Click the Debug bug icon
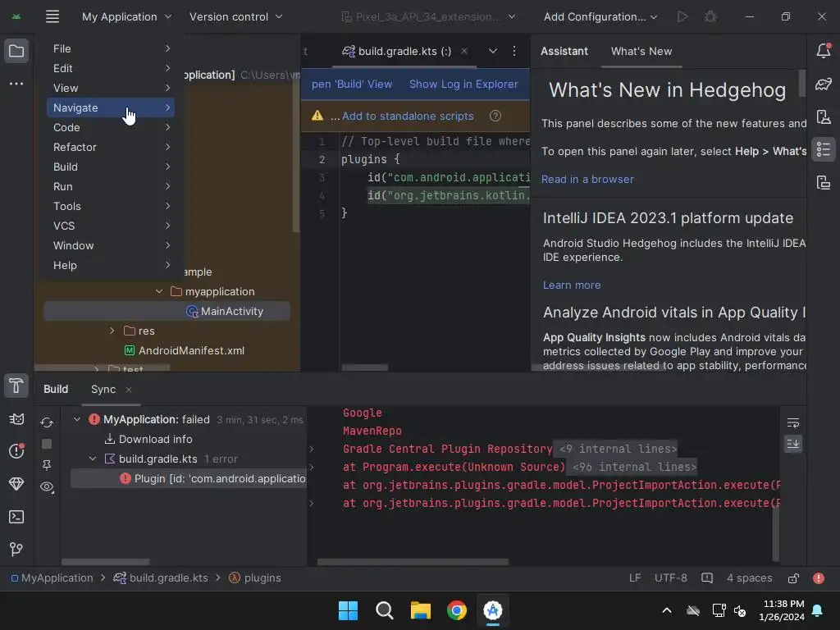Viewport: 840px width, 630px height. pyautogui.click(x=710, y=16)
